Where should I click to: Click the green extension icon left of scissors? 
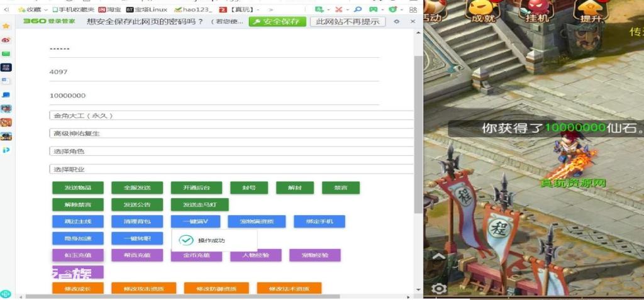click(x=319, y=9)
